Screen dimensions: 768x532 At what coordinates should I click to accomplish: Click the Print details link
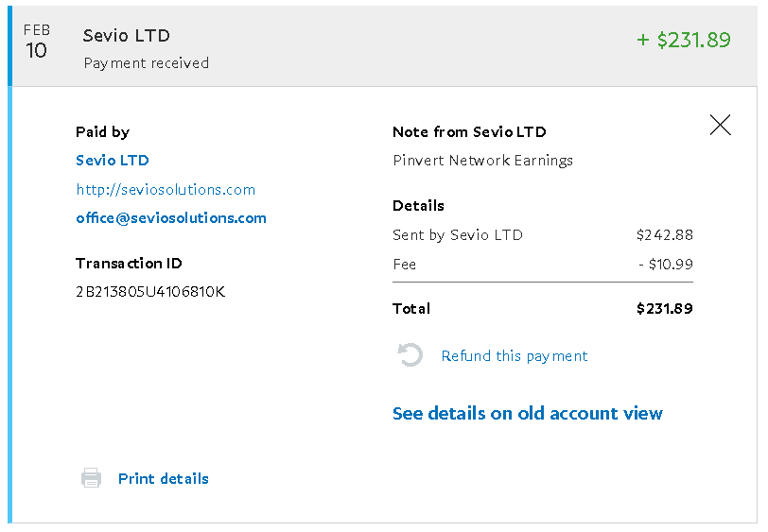click(164, 478)
